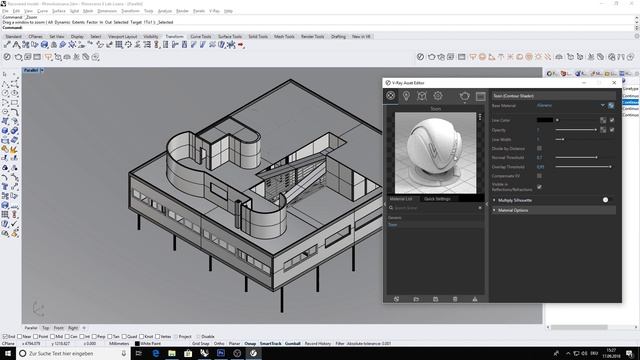Toggle the End osnap checkbox
This screenshot has width=640, height=360.
[5, 336]
